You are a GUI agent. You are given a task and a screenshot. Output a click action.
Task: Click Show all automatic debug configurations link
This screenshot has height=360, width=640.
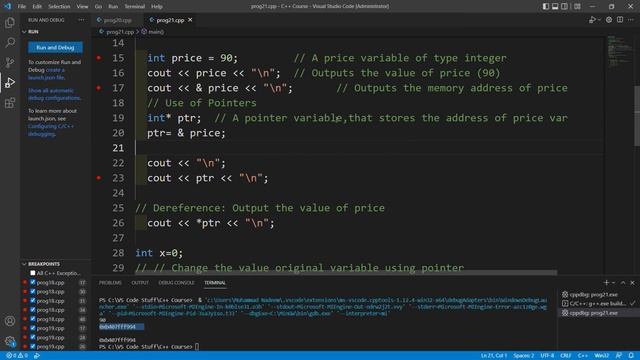click(x=54, y=94)
